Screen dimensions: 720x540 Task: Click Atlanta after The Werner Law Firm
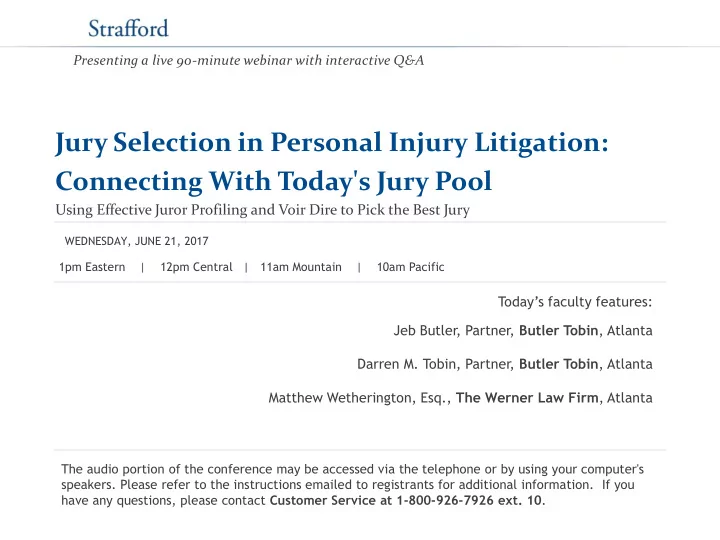[x=630, y=398]
